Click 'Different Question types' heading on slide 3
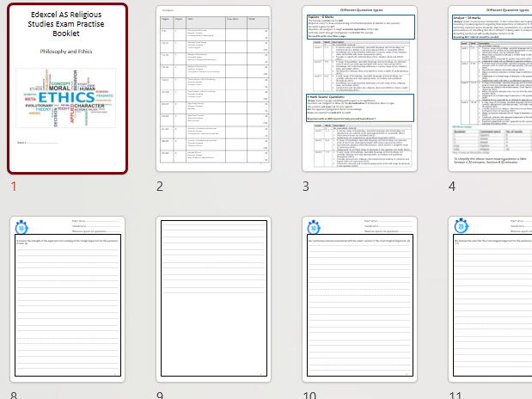 pos(361,10)
